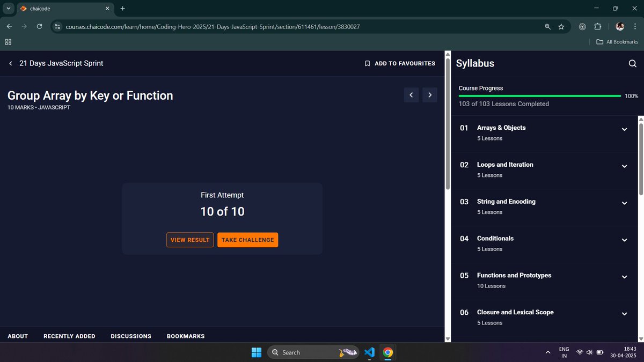Click the Take Challenge button
The image size is (644, 362).
247,240
